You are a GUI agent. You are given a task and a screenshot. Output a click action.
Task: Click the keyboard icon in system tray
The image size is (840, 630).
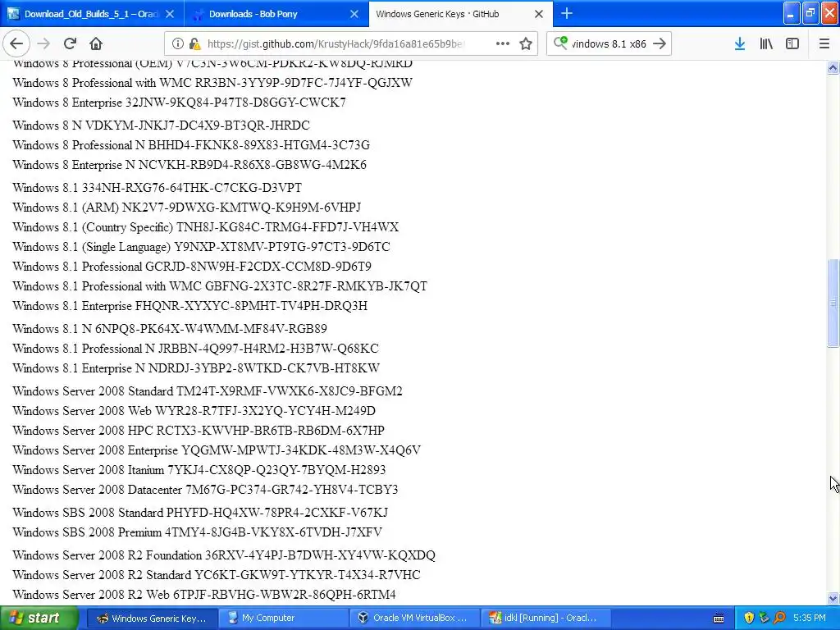tap(719, 619)
